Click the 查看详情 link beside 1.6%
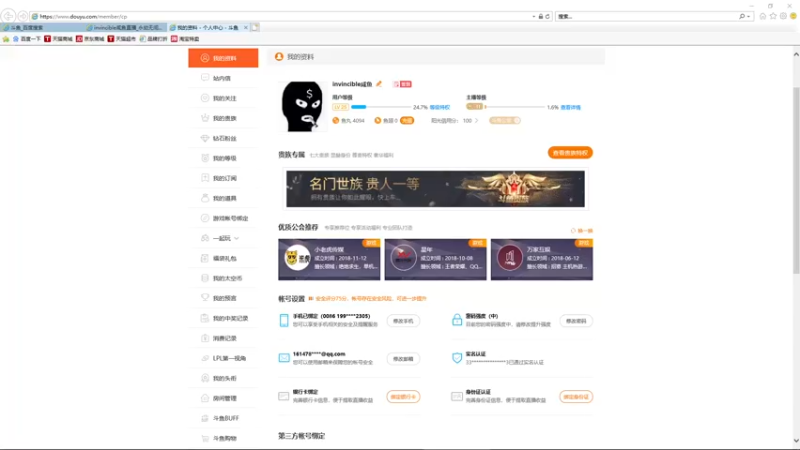This screenshot has height=450, width=800. point(570,107)
